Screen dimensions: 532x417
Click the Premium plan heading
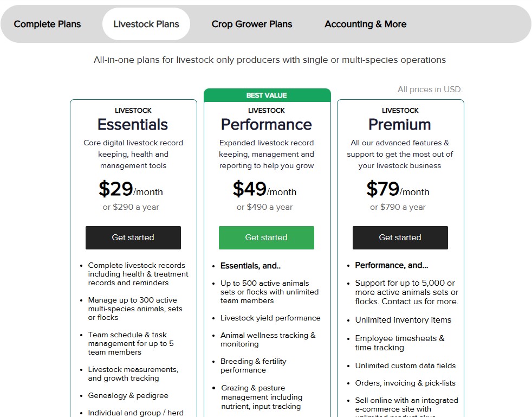click(x=400, y=125)
